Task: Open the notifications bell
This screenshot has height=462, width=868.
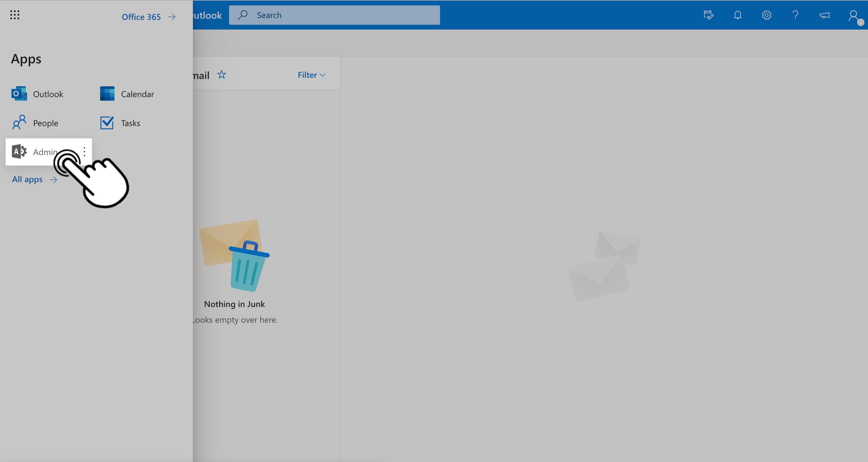Action: pyautogui.click(x=737, y=15)
